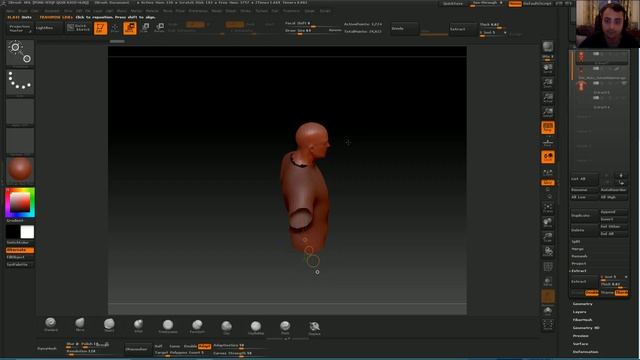640x360 pixels.
Task: Click the QuickSave button
Action: pyautogui.click(x=453, y=4)
